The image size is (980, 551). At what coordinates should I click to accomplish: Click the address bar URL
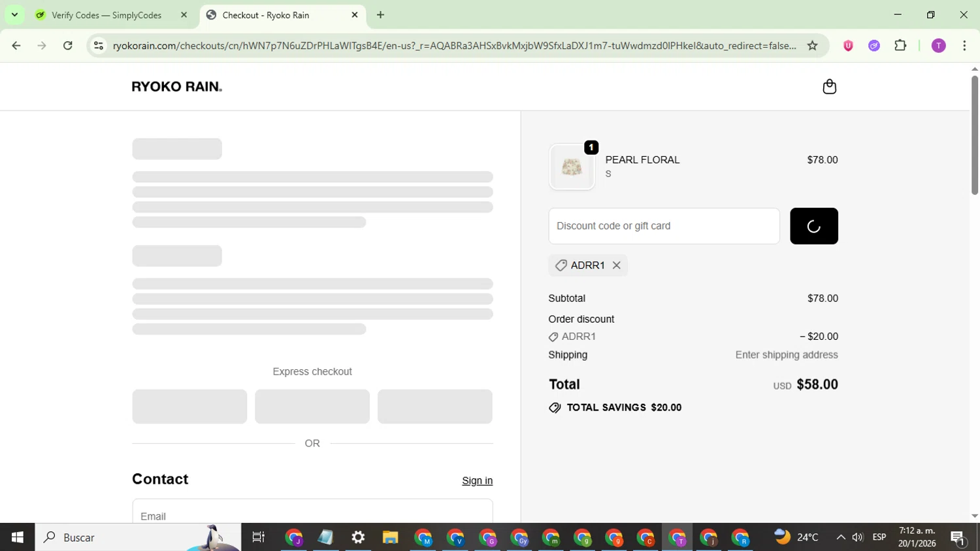coord(454,46)
